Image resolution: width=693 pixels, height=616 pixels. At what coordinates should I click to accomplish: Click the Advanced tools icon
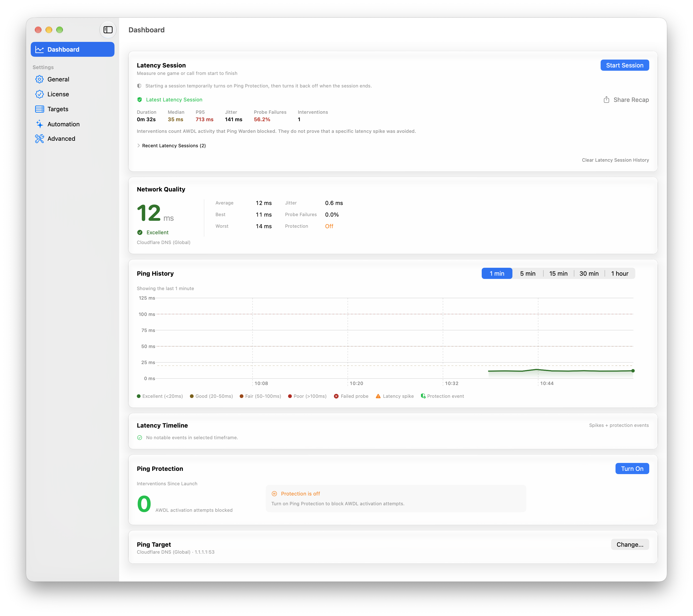tap(40, 139)
